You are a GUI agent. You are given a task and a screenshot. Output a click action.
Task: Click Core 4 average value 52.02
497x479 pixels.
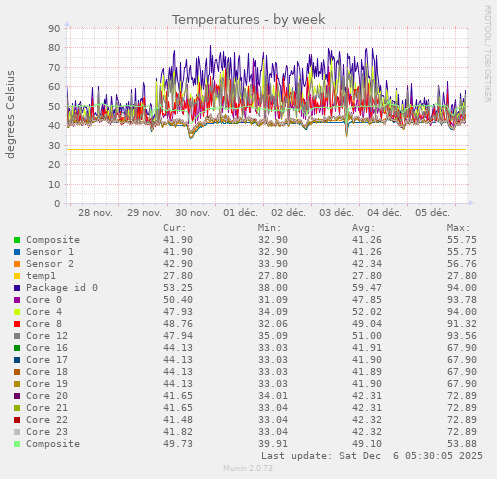pos(367,312)
